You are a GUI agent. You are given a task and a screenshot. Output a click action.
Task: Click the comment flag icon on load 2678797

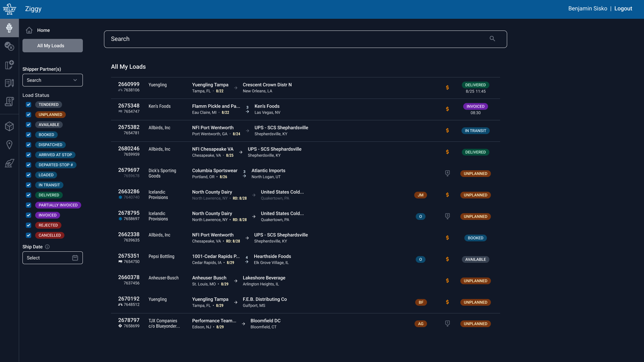(x=447, y=323)
